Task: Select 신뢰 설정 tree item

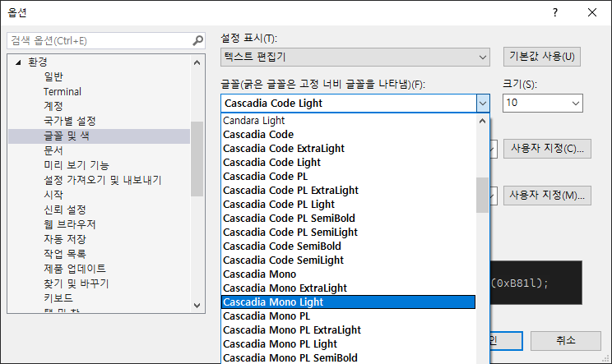Action: point(65,210)
